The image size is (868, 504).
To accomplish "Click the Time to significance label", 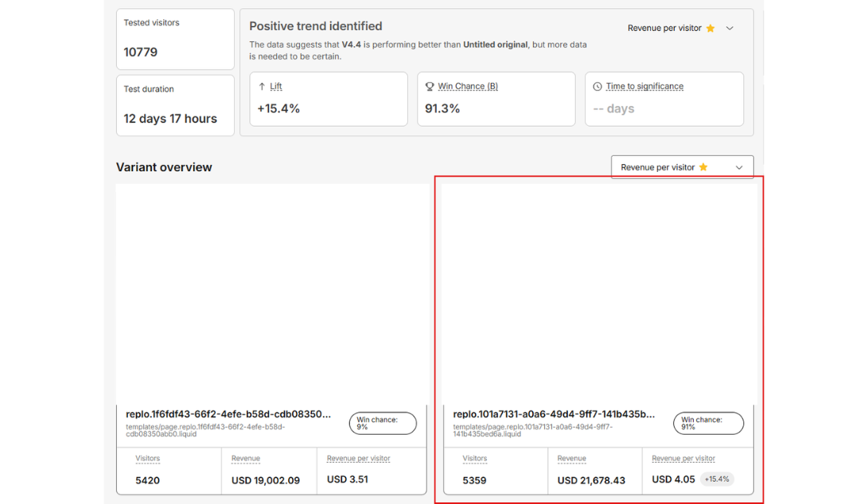I will pos(644,87).
